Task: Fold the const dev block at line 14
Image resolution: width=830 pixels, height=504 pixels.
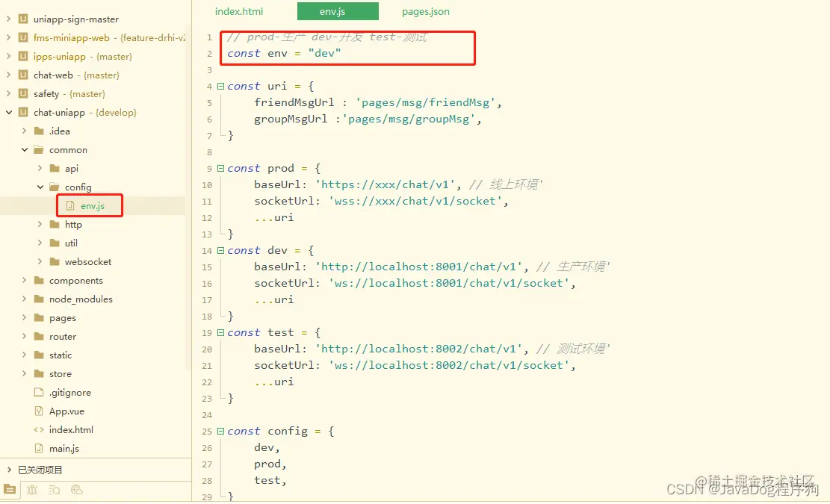Action: click(220, 250)
